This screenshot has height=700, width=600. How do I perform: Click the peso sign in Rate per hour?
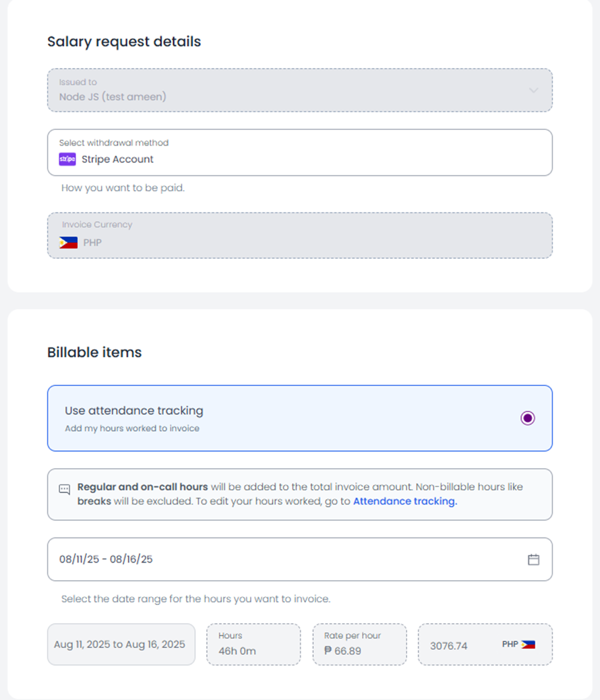coord(328,650)
